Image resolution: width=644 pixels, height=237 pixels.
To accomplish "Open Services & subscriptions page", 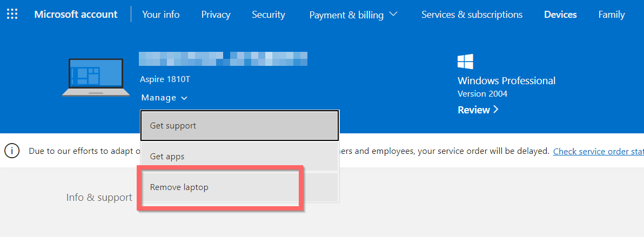I will (472, 15).
